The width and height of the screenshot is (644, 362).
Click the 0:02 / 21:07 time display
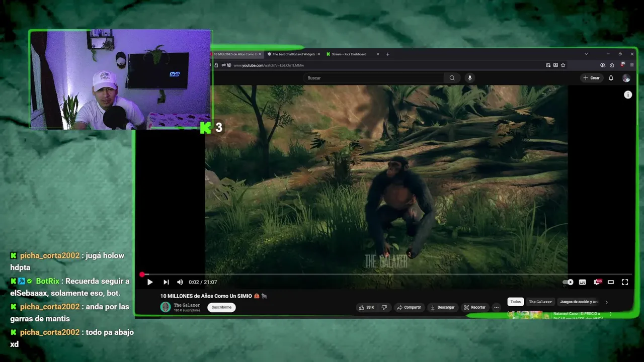point(203,282)
